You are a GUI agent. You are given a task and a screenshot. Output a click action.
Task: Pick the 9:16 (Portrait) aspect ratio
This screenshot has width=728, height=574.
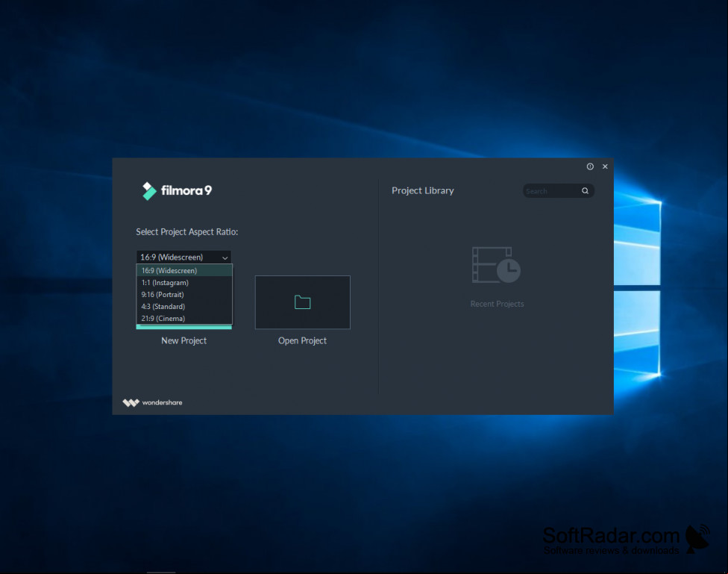point(184,295)
